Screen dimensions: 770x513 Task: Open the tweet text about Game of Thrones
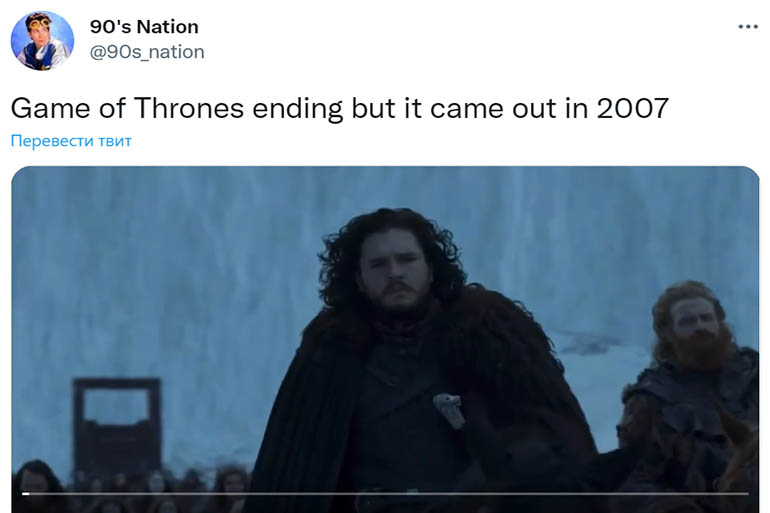(339, 108)
